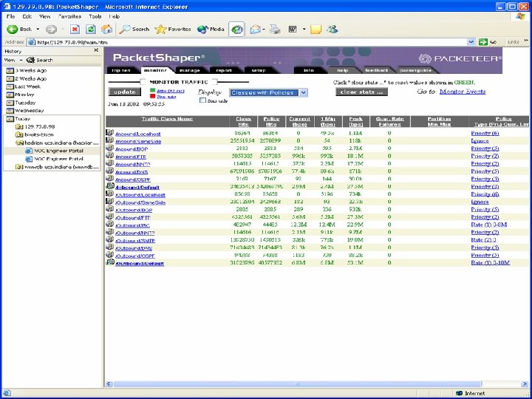Open the info tab
The height and width of the screenshot is (399, 532).
pos(308,70)
